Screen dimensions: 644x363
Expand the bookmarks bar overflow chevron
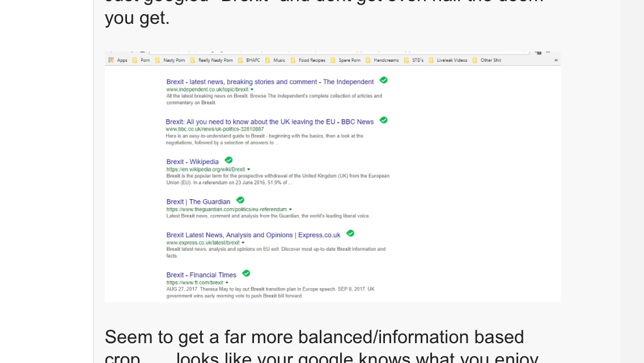click(x=556, y=61)
